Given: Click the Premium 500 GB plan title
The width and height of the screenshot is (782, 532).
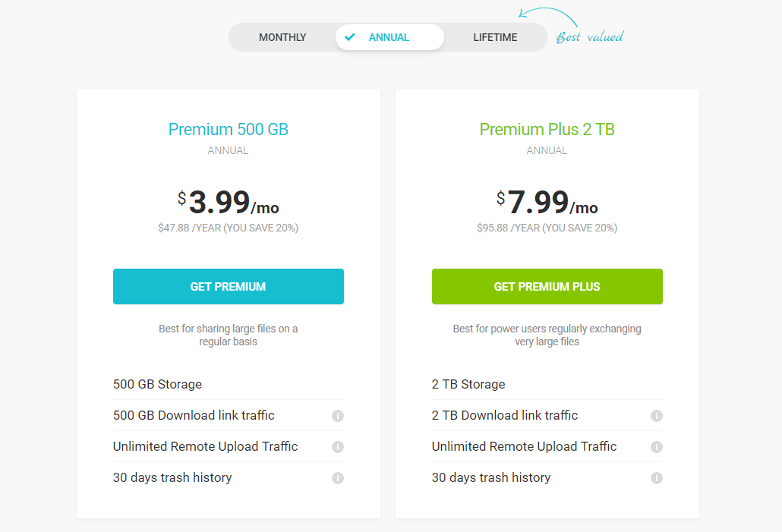Looking at the screenshot, I should [x=229, y=129].
